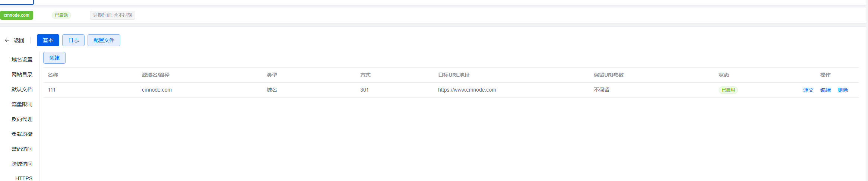Open 网站目录 settings
Viewport: 868px width, 181px height.
22,74
